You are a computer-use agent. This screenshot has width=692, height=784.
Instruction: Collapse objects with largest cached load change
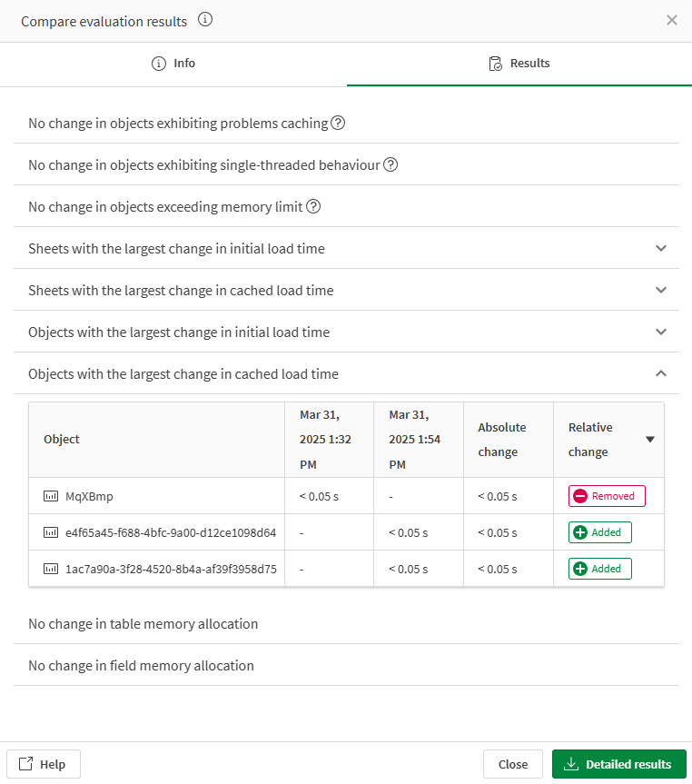pyautogui.click(x=661, y=373)
